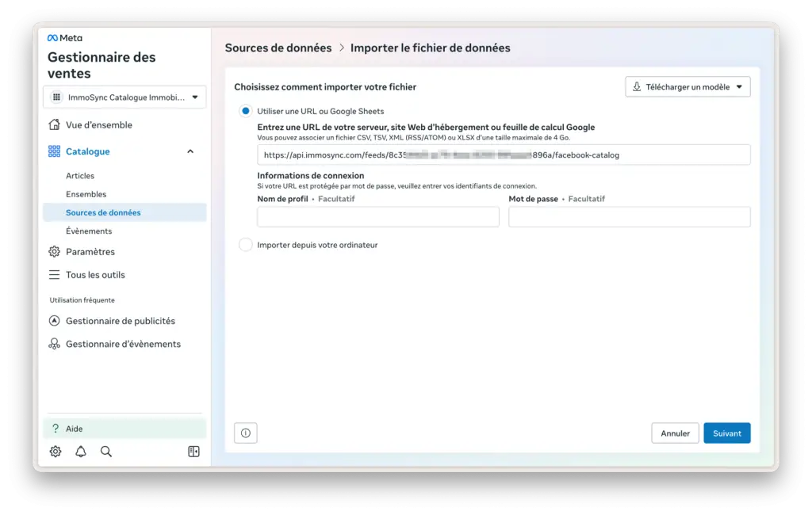Select Importer depuis votre ordinateur option

pyautogui.click(x=246, y=245)
